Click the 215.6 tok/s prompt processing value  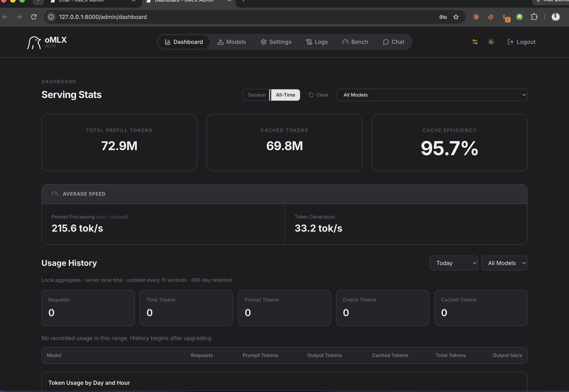pyautogui.click(x=77, y=228)
